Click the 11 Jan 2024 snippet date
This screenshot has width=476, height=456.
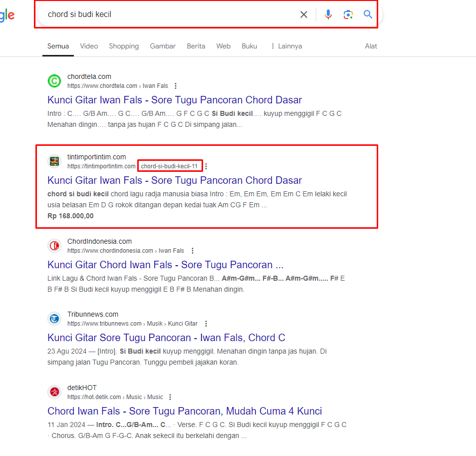click(x=66, y=425)
